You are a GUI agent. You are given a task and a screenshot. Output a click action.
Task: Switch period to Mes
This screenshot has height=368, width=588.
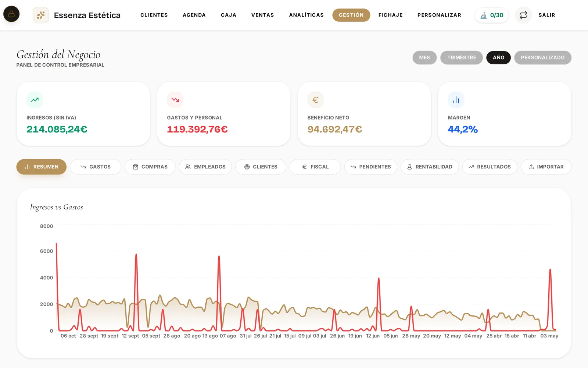[424, 57]
